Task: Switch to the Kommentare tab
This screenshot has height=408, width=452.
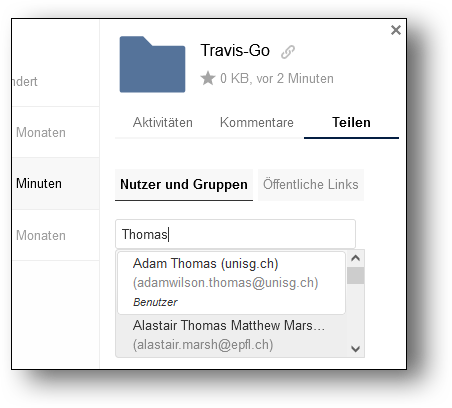Action: tap(257, 122)
